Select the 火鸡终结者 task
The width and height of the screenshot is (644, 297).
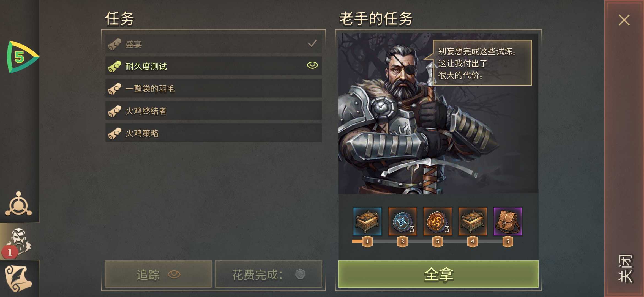pyautogui.click(x=214, y=111)
